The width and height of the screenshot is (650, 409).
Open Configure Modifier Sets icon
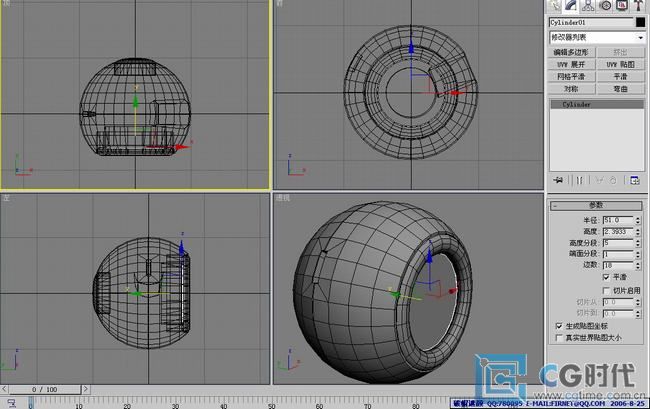pos(635,180)
